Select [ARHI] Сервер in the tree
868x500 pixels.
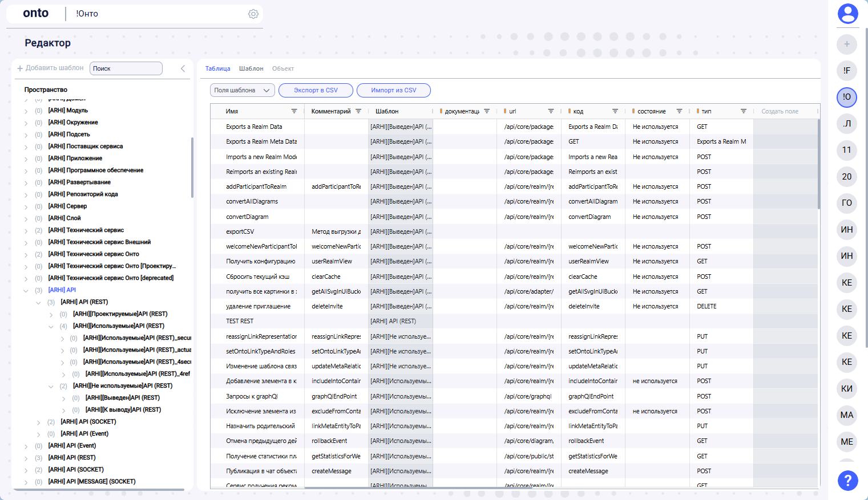(x=67, y=206)
